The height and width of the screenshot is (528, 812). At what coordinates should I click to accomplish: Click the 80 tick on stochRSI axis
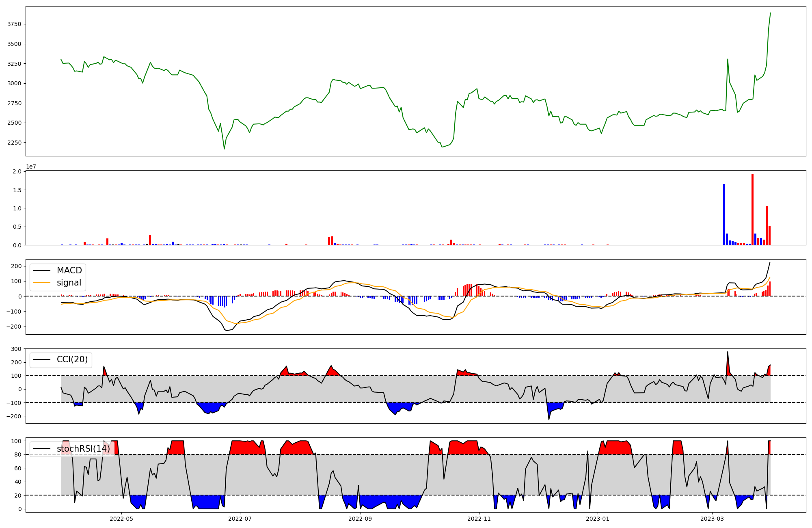(x=18, y=454)
